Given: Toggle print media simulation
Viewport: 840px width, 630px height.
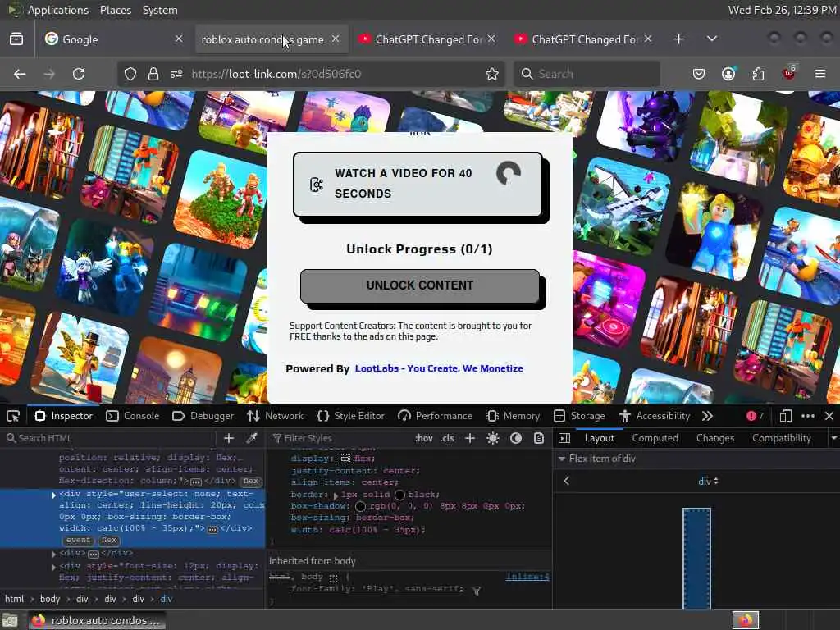Looking at the screenshot, I should [539, 438].
